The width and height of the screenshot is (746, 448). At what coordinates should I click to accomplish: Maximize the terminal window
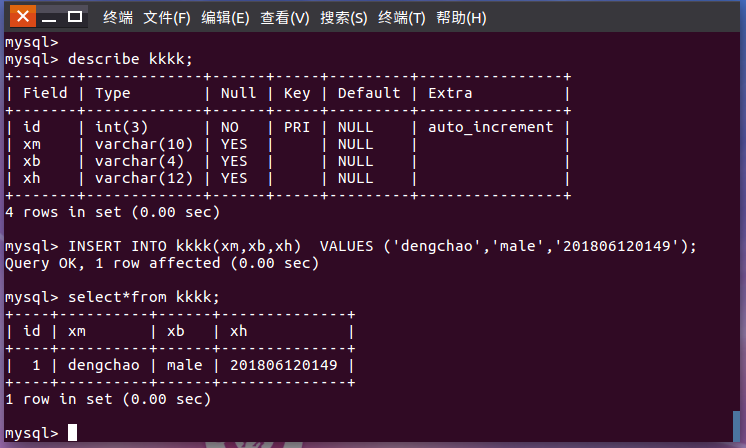[x=75, y=17]
